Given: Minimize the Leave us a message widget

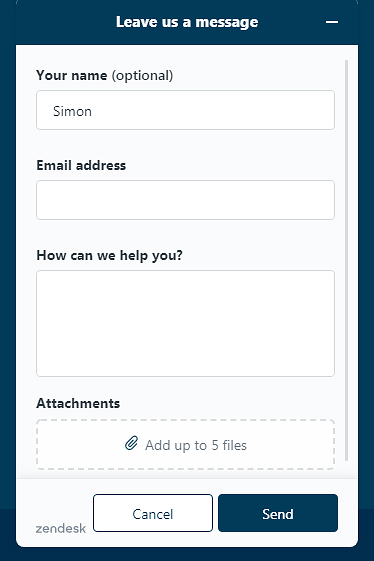Looking at the screenshot, I should (x=332, y=22).
